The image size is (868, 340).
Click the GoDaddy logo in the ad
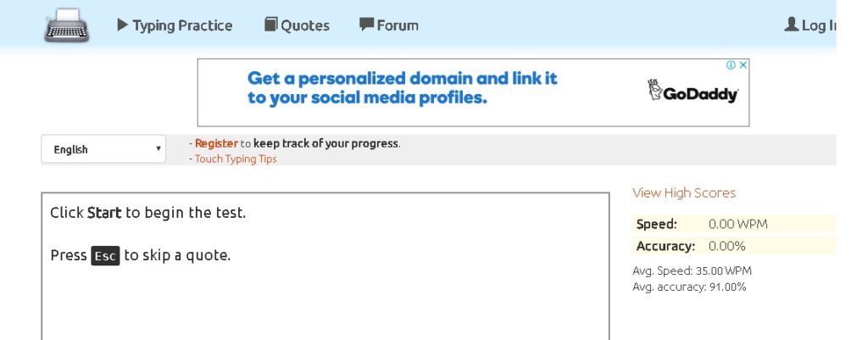pyautogui.click(x=693, y=92)
